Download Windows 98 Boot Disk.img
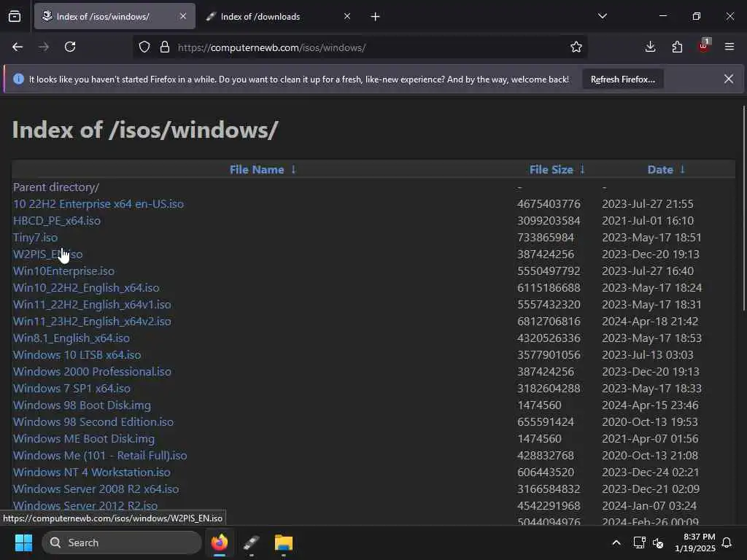Image resolution: width=747 pixels, height=560 pixels. (82, 405)
